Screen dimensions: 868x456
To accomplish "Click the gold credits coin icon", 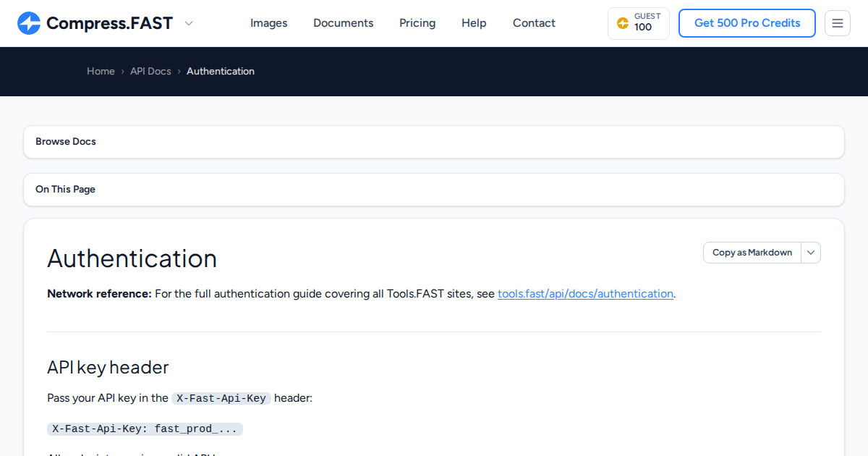I will 623,23.
